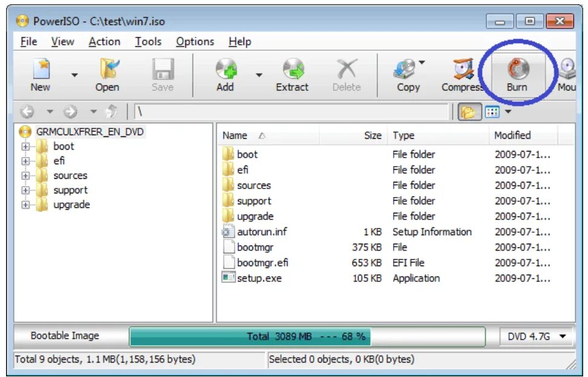Image resolution: width=588 pixels, height=377 pixels.
Task: Click the New image toolbar icon
Action: click(41, 69)
